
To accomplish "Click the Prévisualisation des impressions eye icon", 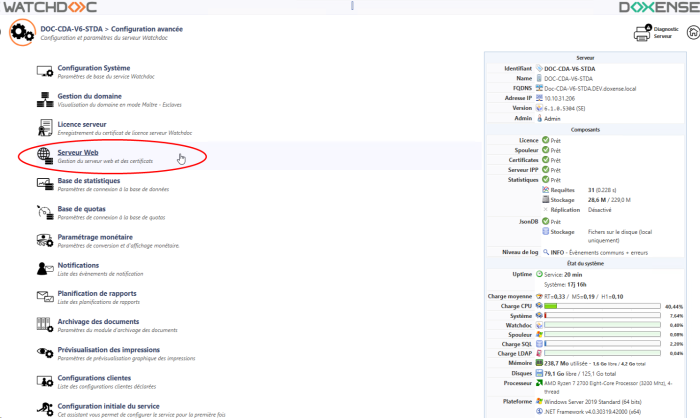I will 44,352.
